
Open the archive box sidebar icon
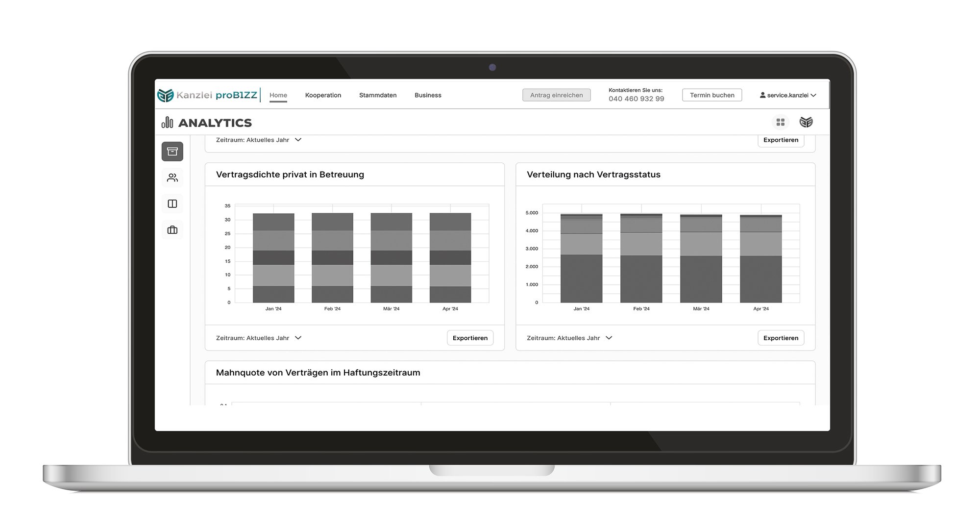172,151
